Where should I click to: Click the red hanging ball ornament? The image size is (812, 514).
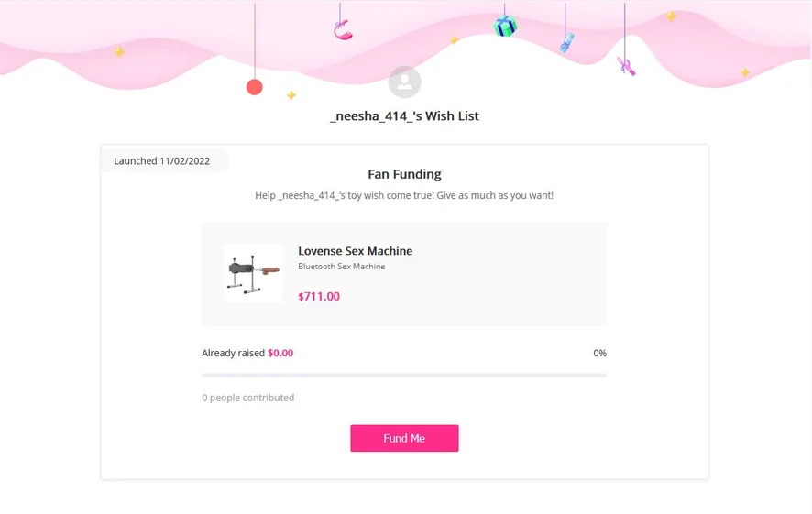[255, 87]
